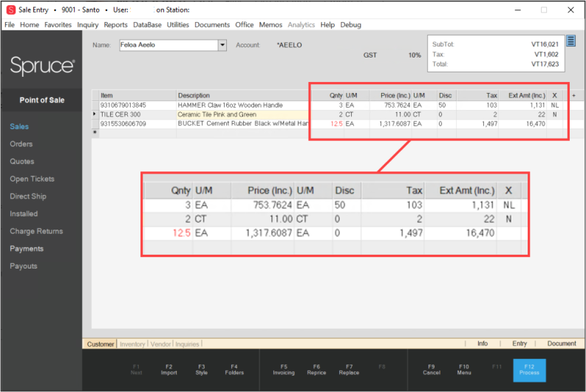Open Payouts in the sidebar
Screen dimensions: 586x392
(24, 267)
